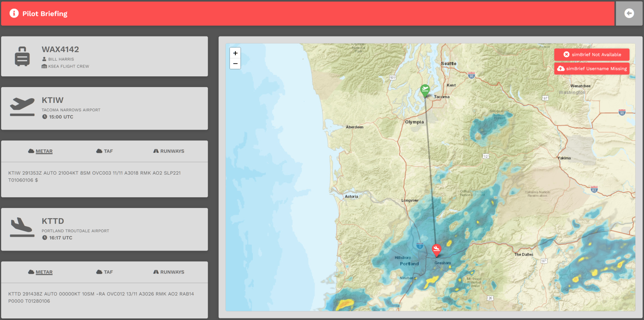Click the landing plane icon for KTTD
The width and height of the screenshot is (644, 320).
point(22,227)
